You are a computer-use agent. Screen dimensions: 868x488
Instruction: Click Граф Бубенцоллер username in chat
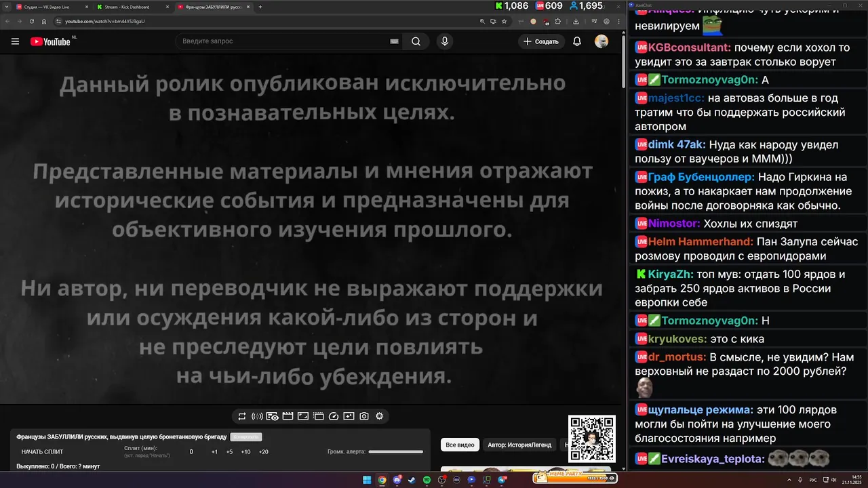(701, 177)
